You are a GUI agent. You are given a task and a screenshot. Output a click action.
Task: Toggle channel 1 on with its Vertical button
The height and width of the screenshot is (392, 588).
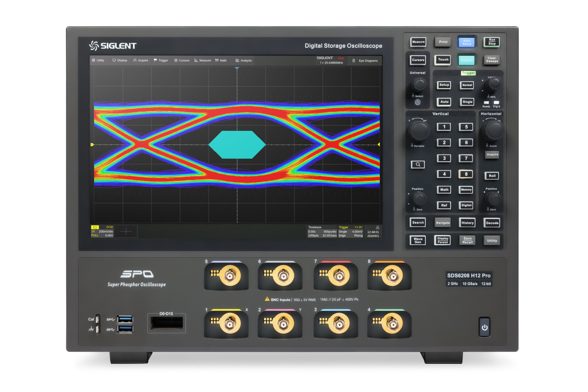coord(444,126)
